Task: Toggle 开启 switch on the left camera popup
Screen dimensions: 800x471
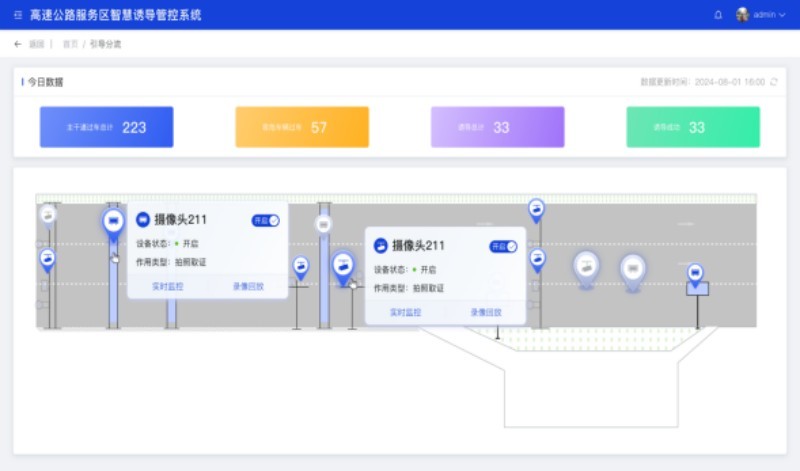Action: coord(266,220)
